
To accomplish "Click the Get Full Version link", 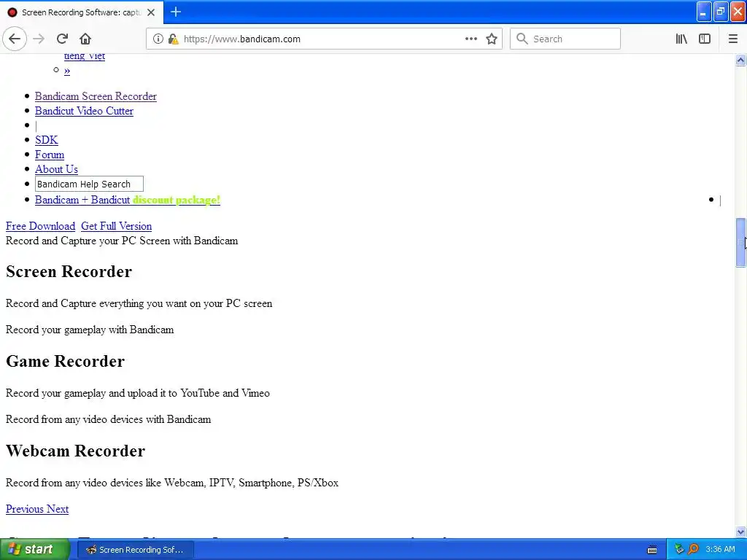I will [116, 226].
